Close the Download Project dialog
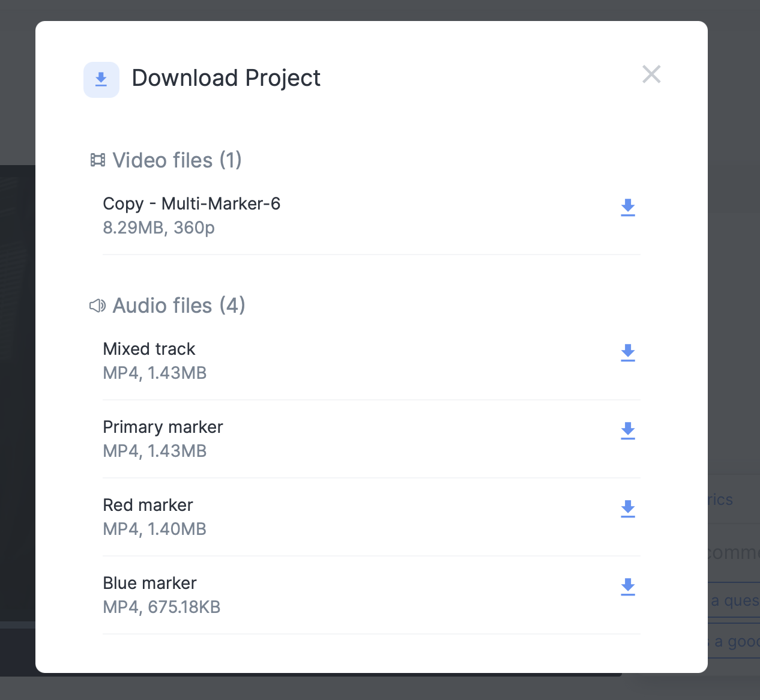 click(651, 74)
